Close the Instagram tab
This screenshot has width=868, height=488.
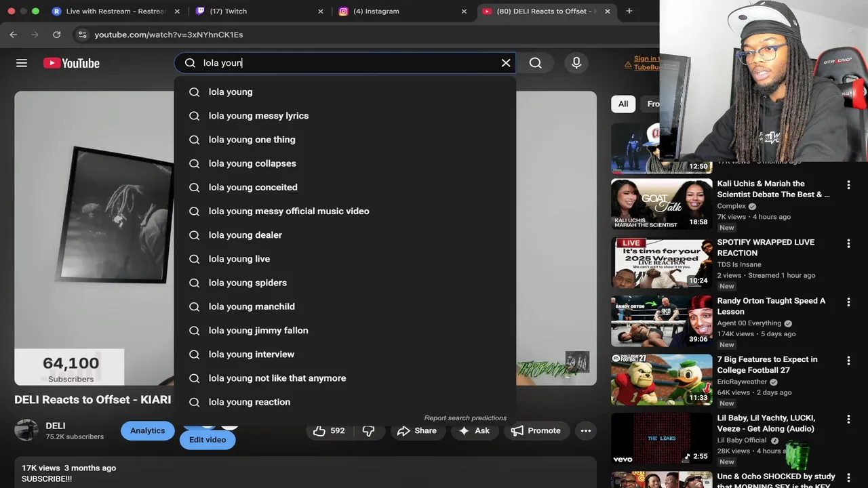(x=464, y=11)
